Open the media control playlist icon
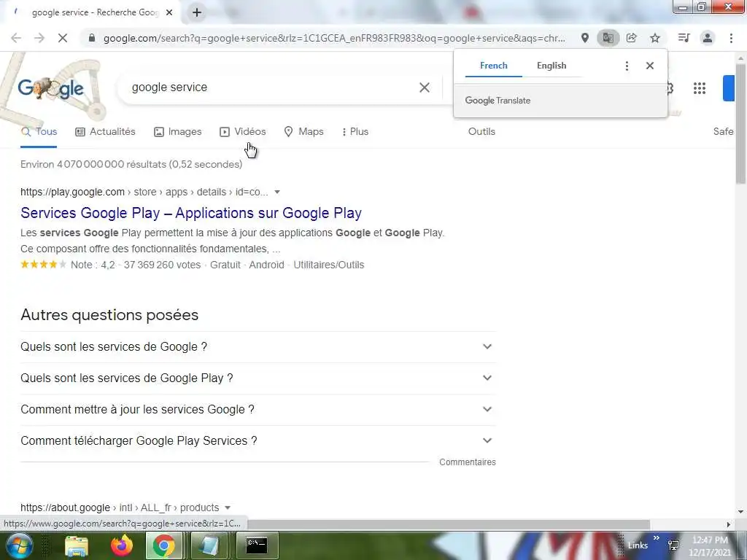The width and height of the screenshot is (747, 560). click(x=684, y=38)
